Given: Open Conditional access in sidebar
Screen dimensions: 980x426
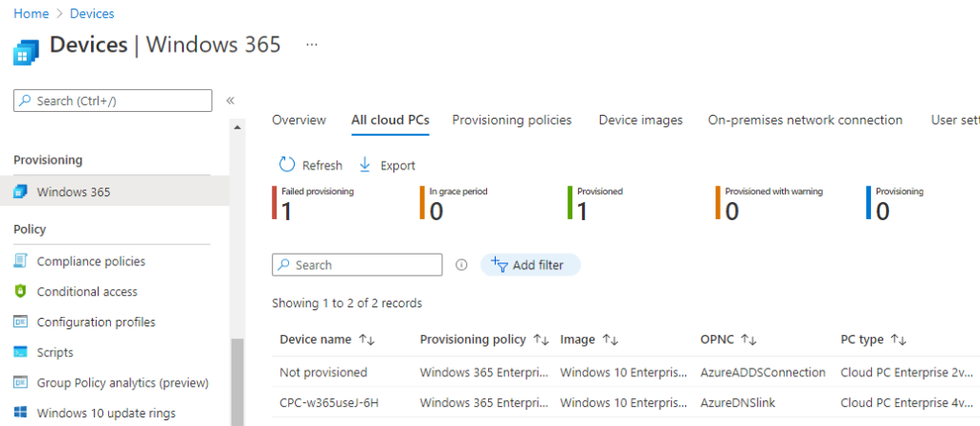Looking at the screenshot, I should [x=87, y=292].
